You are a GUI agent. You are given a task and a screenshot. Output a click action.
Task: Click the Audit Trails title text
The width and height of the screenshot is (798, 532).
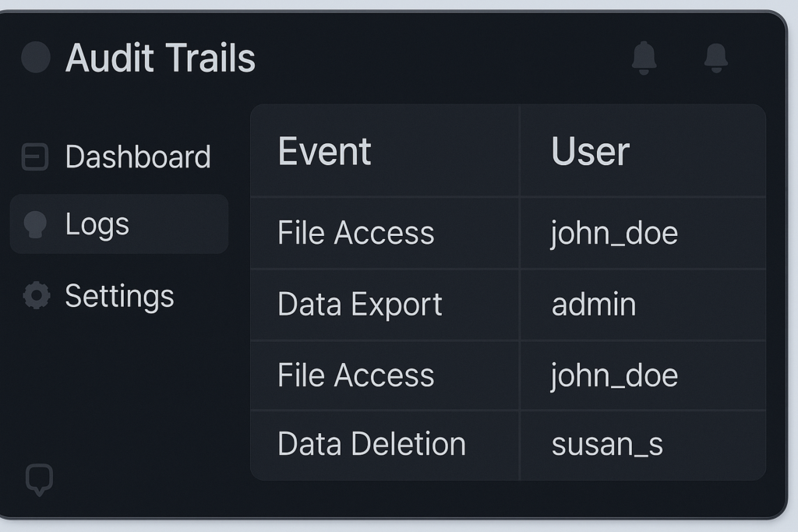tap(161, 58)
